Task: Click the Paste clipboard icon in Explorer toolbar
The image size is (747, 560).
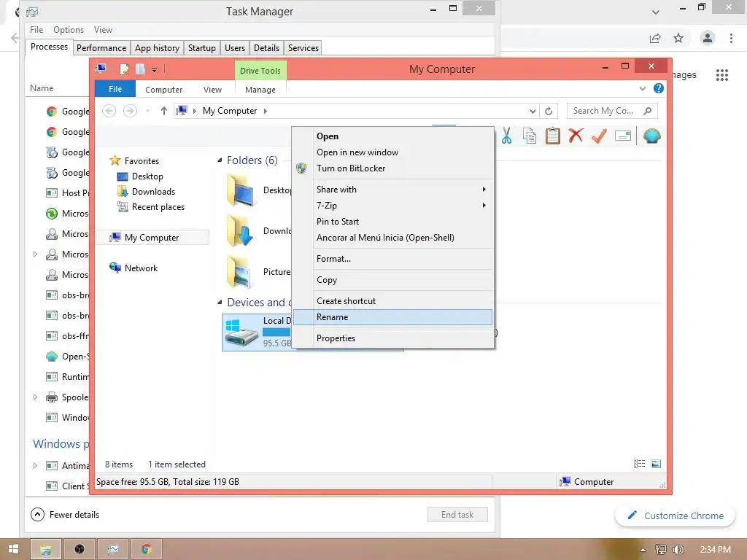Action: (x=553, y=136)
